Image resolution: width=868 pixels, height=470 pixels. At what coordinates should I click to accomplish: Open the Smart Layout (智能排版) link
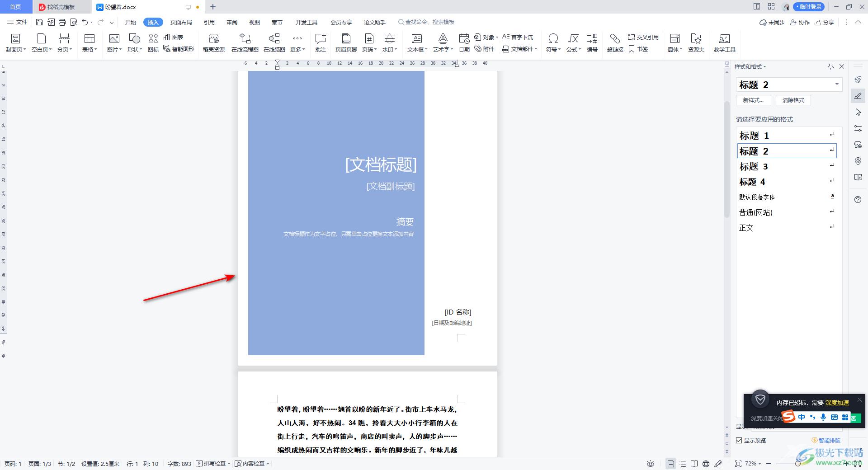coord(826,440)
